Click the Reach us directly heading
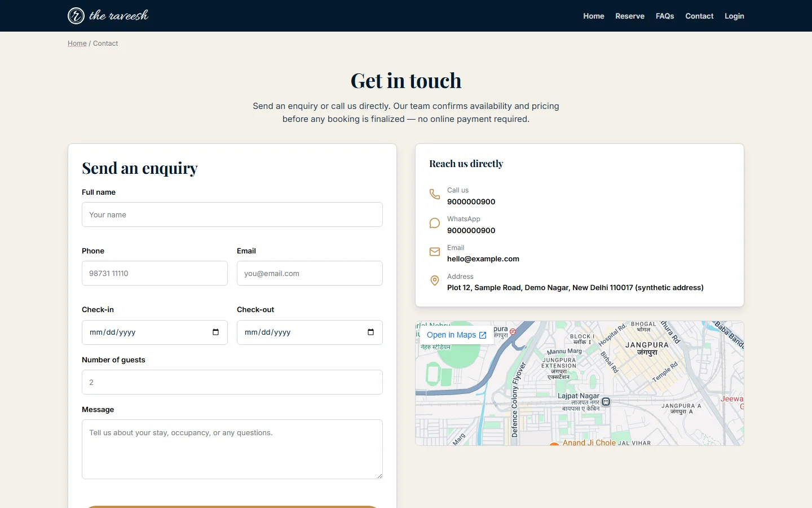 point(466,164)
